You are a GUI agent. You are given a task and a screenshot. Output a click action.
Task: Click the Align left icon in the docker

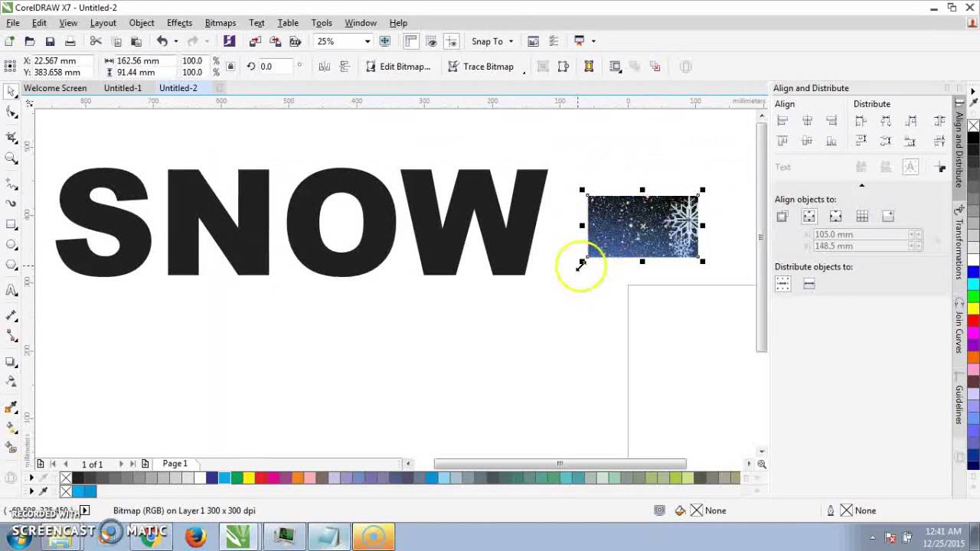(x=782, y=121)
